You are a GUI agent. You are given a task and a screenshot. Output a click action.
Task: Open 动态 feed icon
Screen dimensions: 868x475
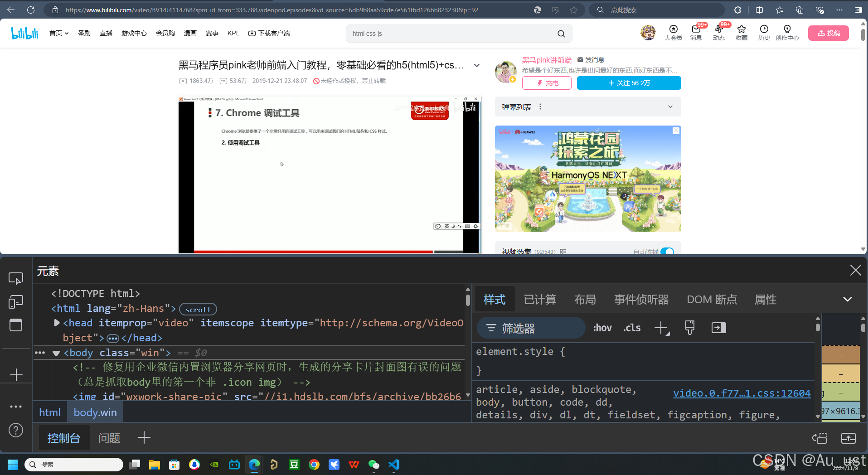(719, 33)
